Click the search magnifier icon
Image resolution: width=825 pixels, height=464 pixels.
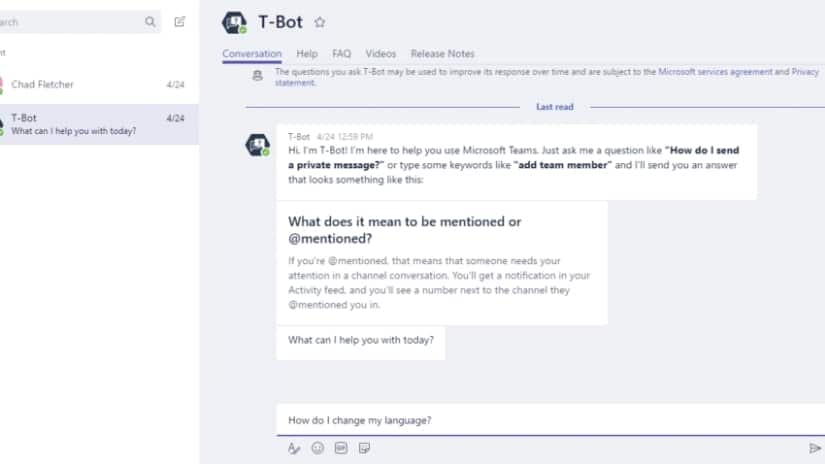pyautogui.click(x=150, y=22)
